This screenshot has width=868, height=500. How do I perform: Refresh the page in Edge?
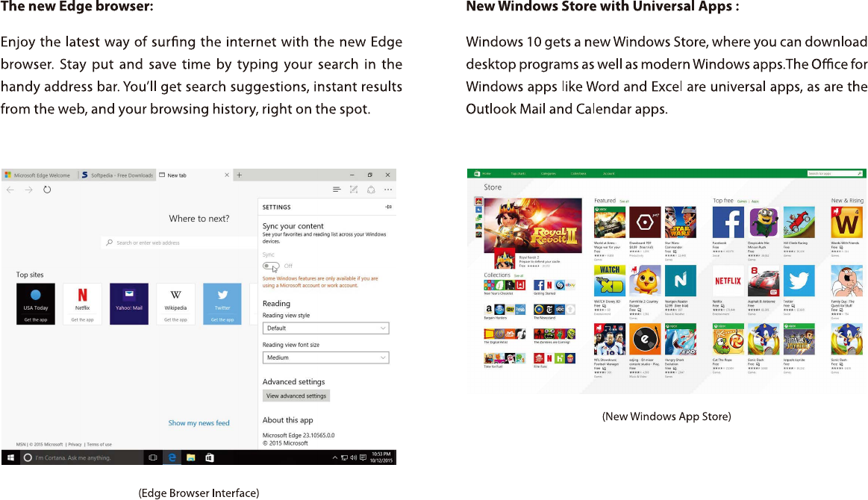click(47, 190)
